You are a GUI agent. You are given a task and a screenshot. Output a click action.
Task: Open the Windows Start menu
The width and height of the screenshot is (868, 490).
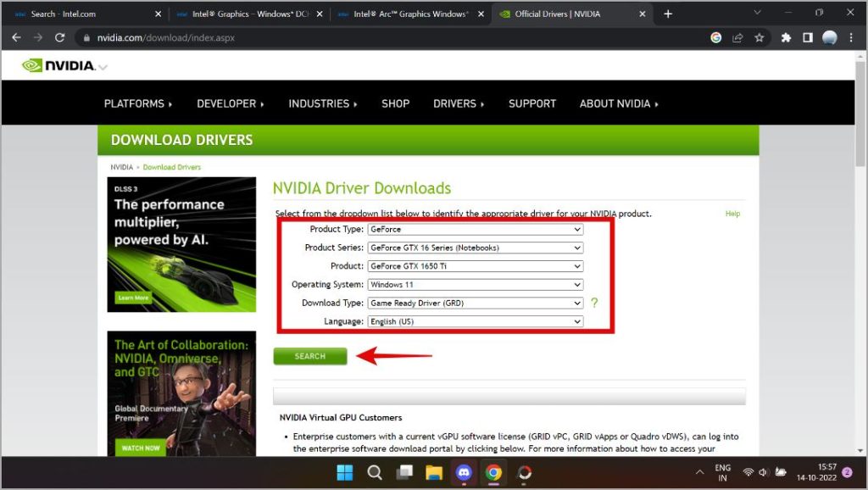pos(344,472)
